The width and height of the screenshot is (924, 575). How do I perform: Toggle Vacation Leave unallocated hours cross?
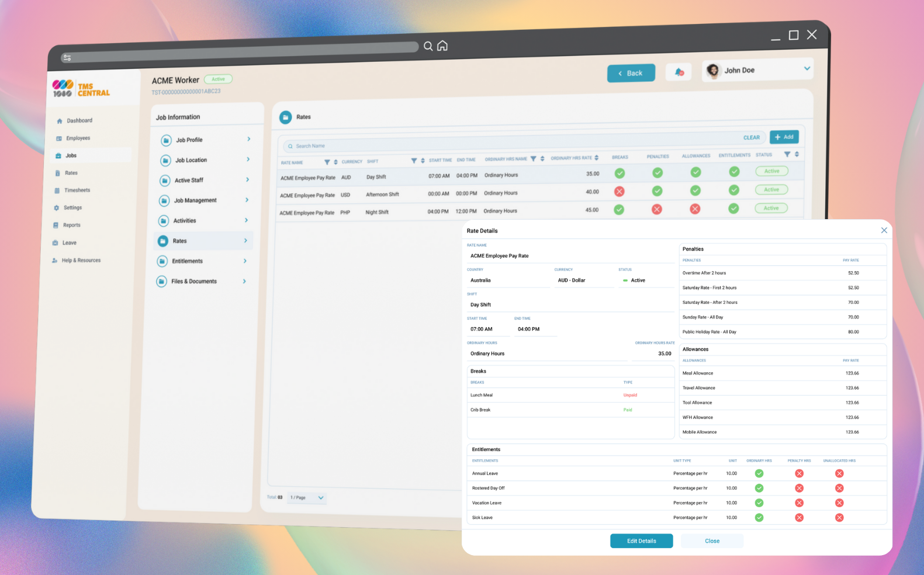tap(839, 503)
